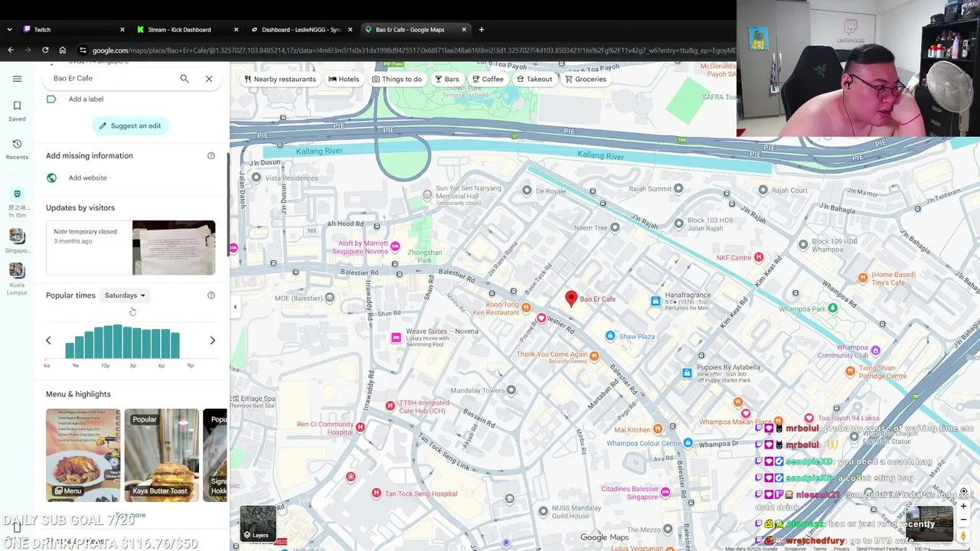Click the Vista Residences marker

pyautogui.click(x=256, y=178)
